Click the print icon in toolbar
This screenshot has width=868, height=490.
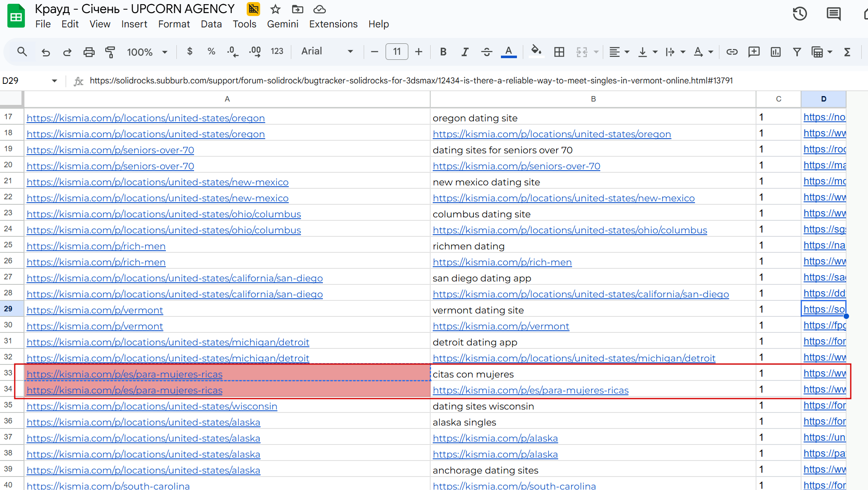[89, 52]
